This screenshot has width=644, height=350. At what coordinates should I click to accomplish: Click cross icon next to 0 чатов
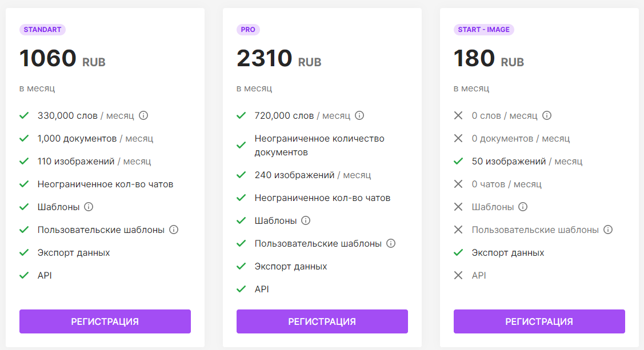coord(458,184)
